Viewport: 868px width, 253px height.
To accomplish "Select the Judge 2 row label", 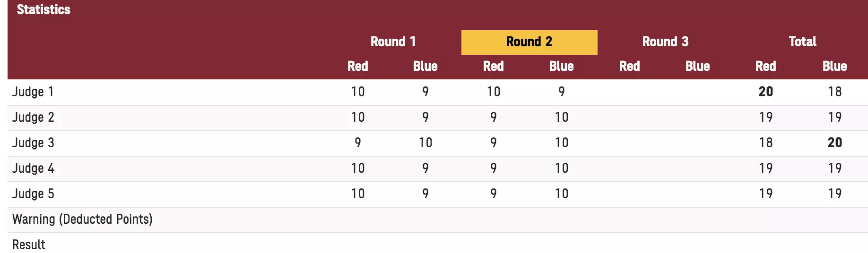I will 33,118.
